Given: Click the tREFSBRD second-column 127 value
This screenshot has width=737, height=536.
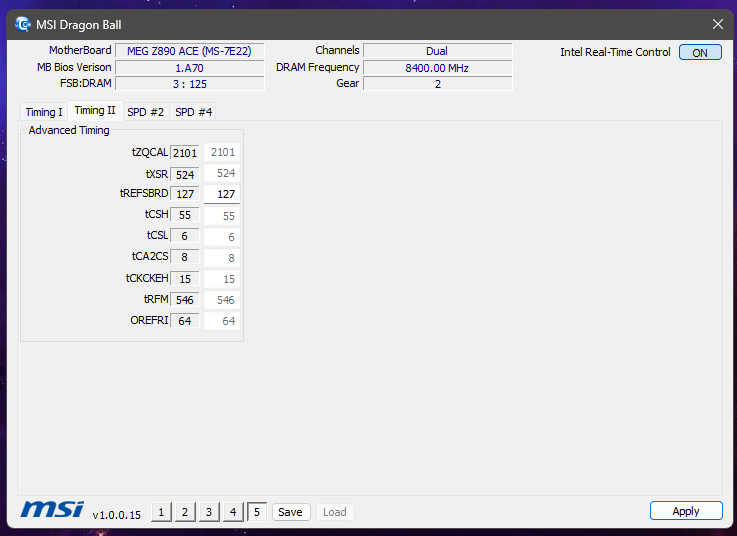Looking at the screenshot, I should [x=222, y=194].
